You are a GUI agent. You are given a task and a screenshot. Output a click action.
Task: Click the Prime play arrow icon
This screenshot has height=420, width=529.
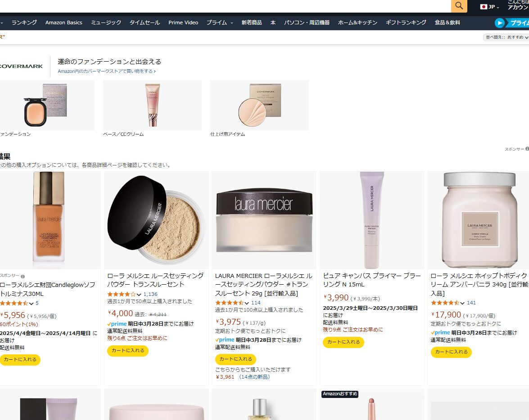pos(499,22)
